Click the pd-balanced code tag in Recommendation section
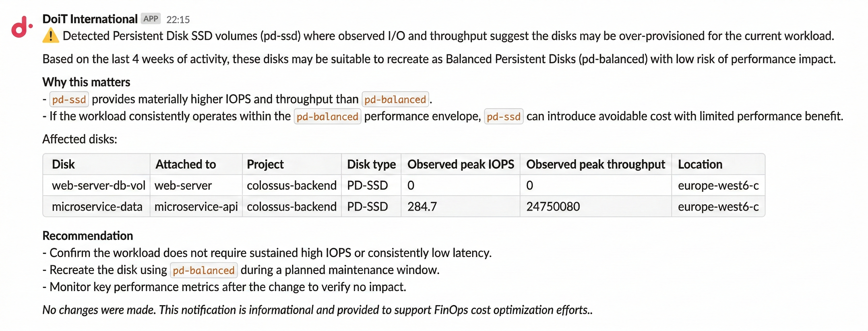The width and height of the screenshot is (868, 331). point(204,270)
